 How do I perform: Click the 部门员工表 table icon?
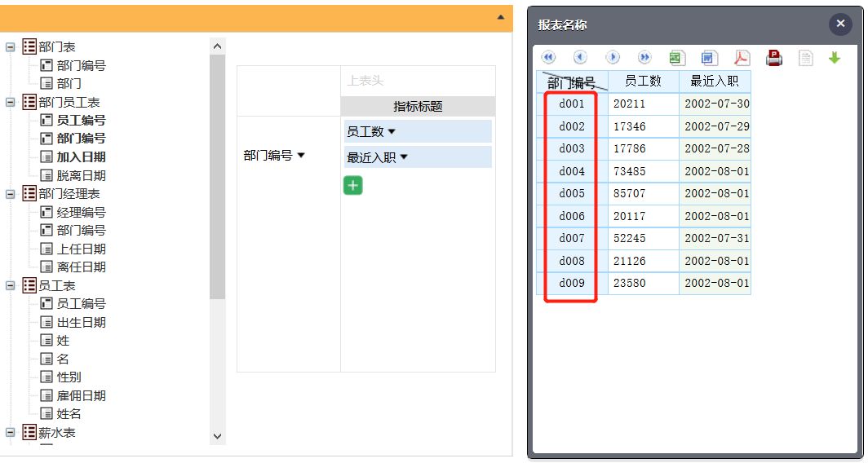click(x=29, y=102)
